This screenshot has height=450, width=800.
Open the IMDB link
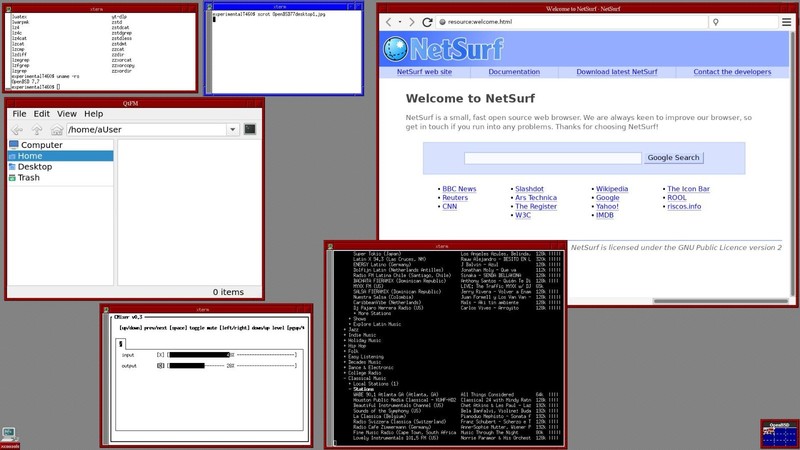pos(605,215)
